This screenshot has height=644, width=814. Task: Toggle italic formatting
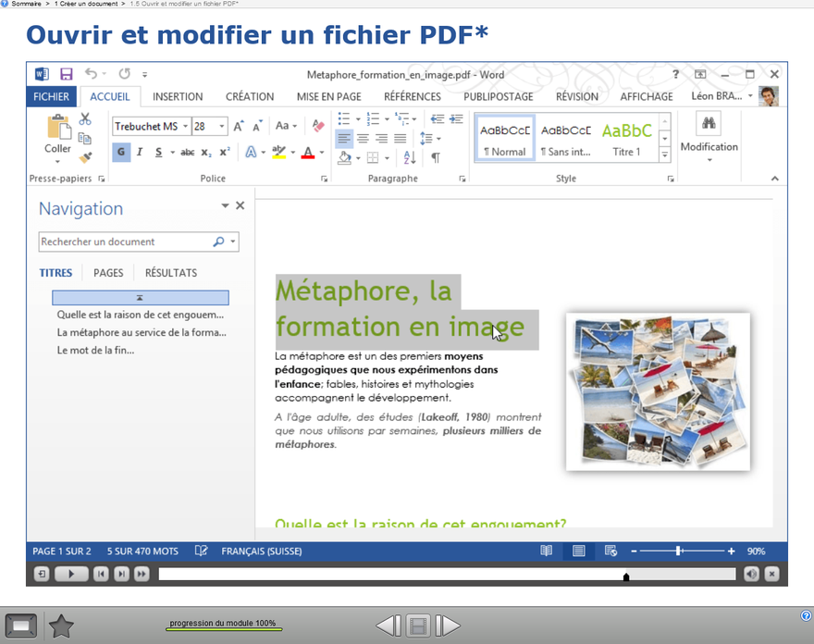[x=140, y=153]
